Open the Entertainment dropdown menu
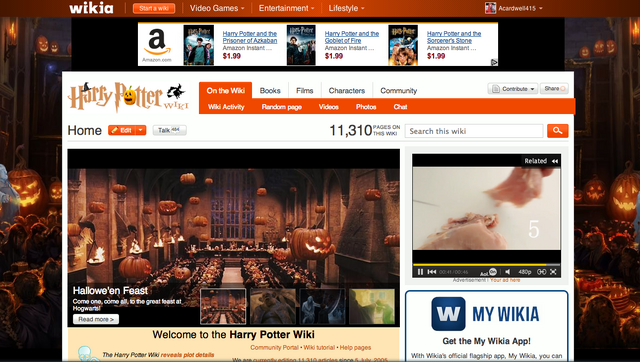Screen dimensions: 640x362 point(286,8)
